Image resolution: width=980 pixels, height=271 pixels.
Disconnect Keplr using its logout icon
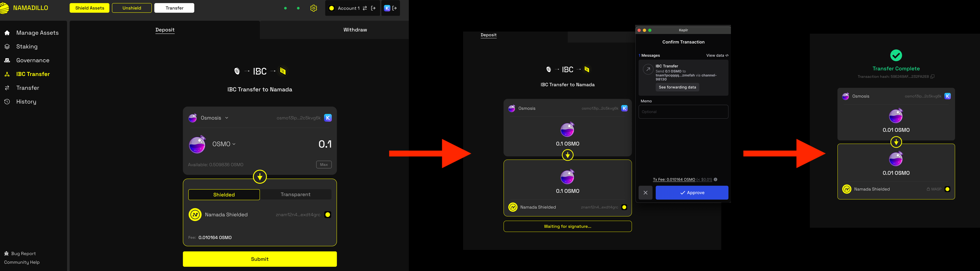395,8
